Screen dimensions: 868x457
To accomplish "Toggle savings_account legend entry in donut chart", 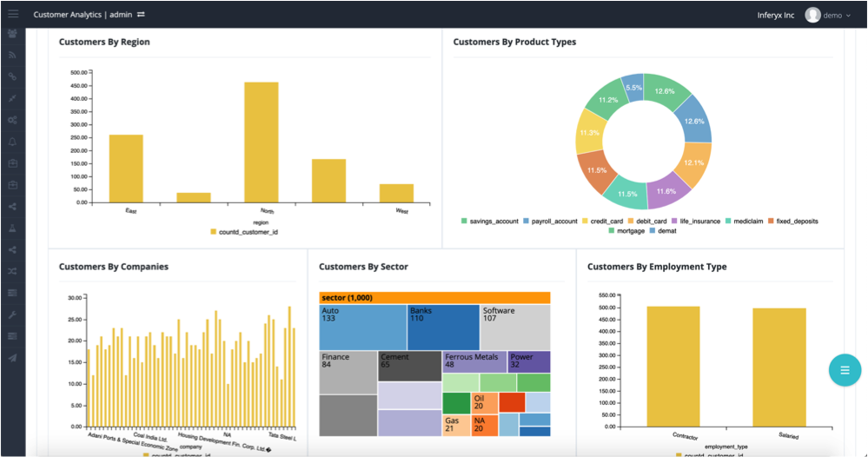I will [489, 222].
